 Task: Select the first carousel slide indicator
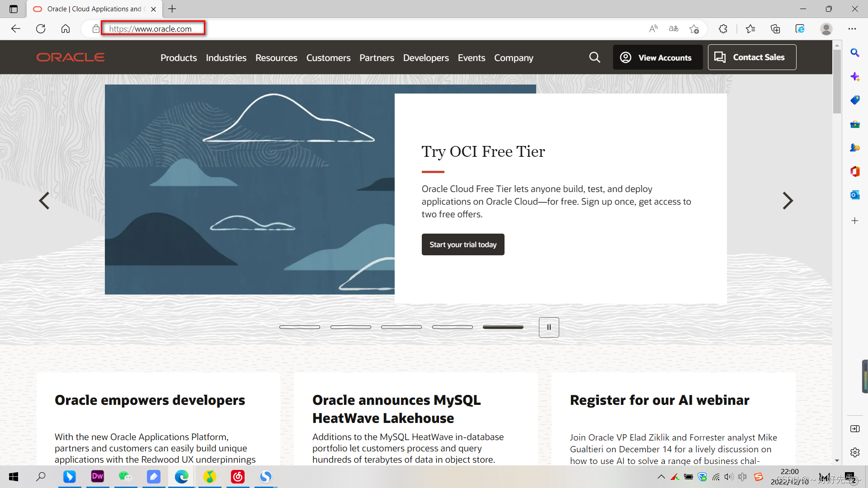pos(299,327)
